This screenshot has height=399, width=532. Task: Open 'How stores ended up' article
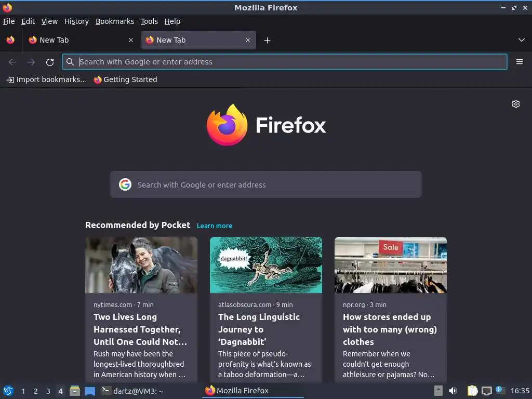(390, 329)
